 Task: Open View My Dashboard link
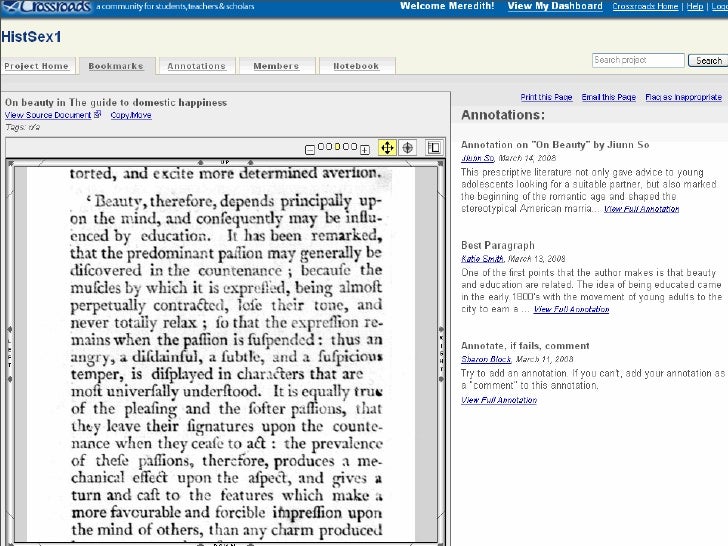555,6
